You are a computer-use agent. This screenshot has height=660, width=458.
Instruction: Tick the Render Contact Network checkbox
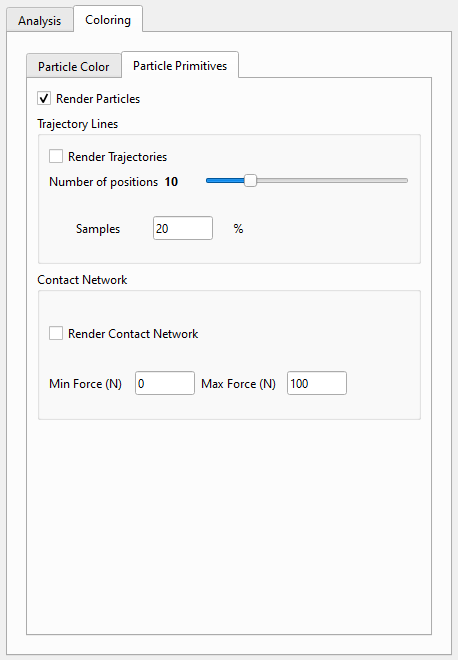(x=56, y=333)
